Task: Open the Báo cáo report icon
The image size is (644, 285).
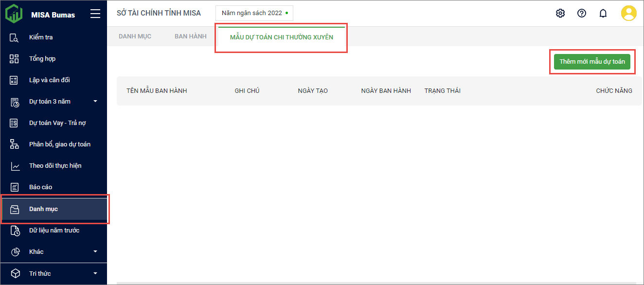Action: (14, 187)
